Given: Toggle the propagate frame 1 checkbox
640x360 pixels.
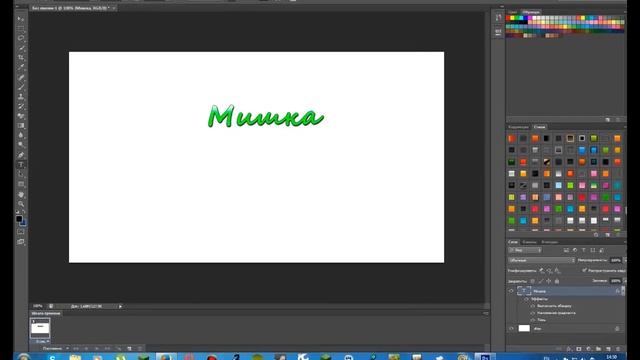Looking at the screenshot, I should pyautogui.click(x=584, y=270).
